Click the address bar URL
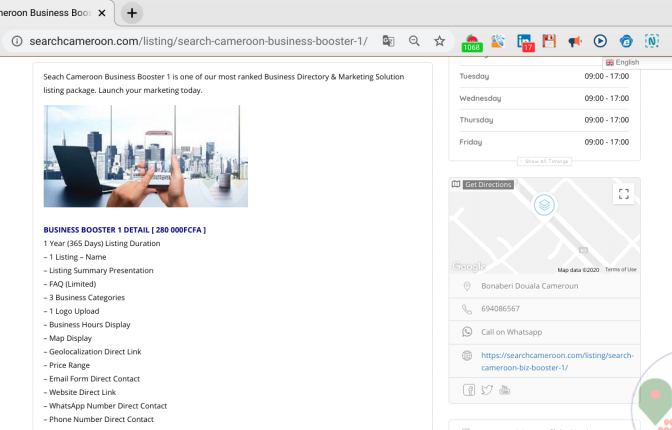The image size is (672, 430). point(198,41)
